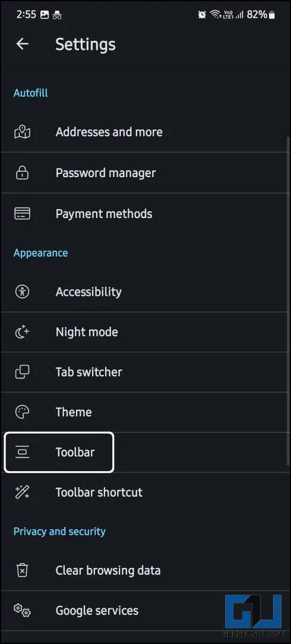This screenshot has height=644, width=291.
Task: Click the magic wand Toolbar shortcut icon
Action: (x=22, y=492)
